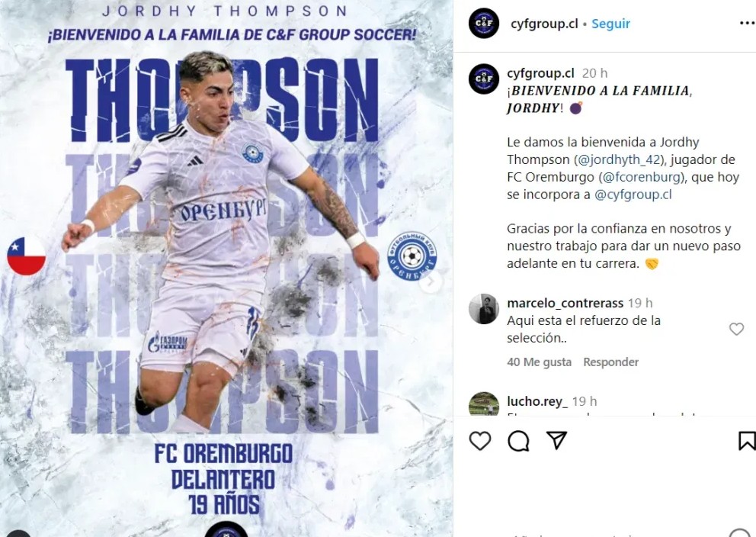The height and width of the screenshot is (537, 756).
Task: Reply to marcelo_contrerass via Responder
Action: pos(611,362)
